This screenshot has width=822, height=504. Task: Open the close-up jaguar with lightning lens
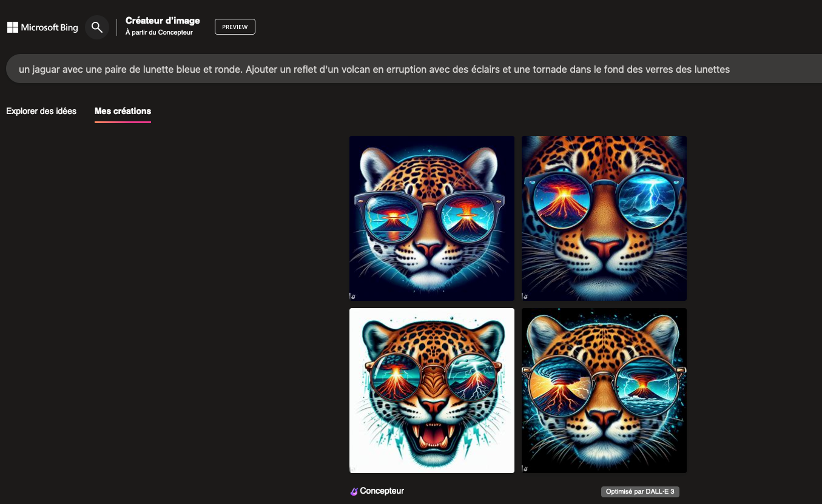pos(604,218)
